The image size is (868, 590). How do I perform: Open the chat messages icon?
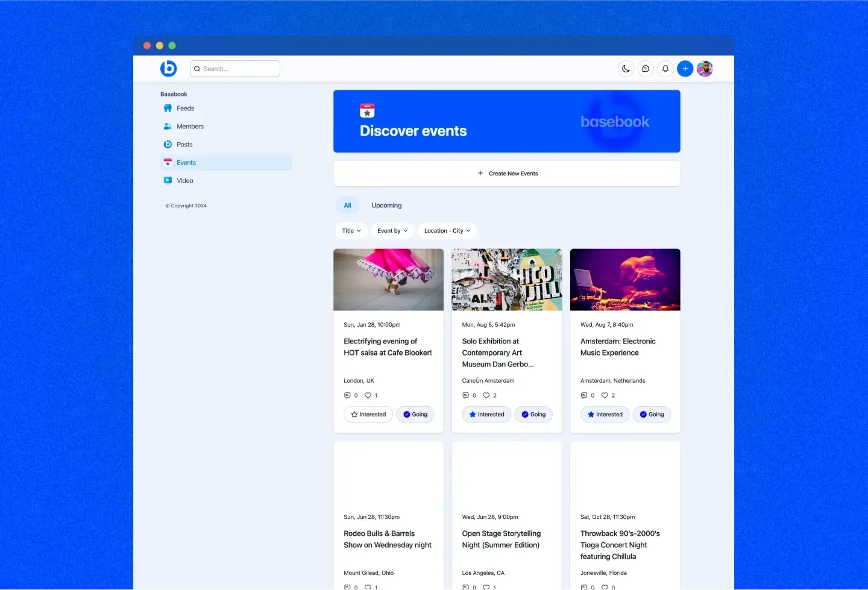click(x=646, y=69)
